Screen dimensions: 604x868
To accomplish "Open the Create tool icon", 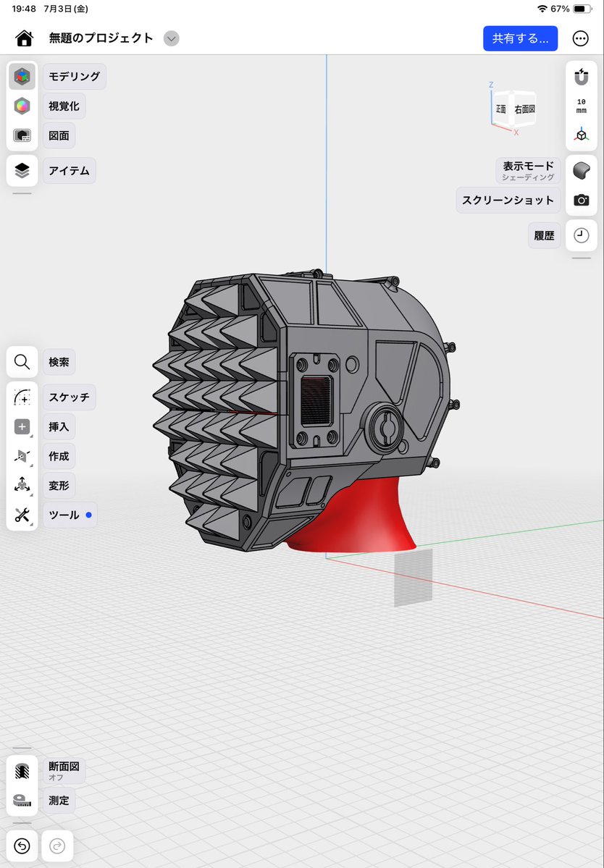I will [22, 456].
